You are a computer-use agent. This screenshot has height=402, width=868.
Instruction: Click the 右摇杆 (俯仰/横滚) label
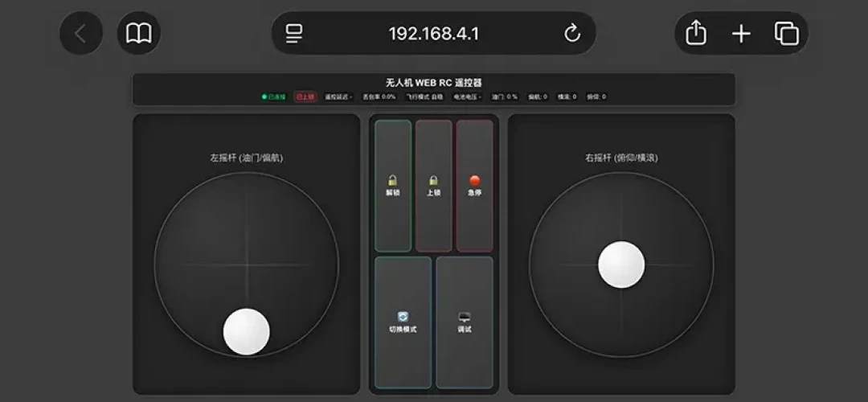pyautogui.click(x=621, y=158)
